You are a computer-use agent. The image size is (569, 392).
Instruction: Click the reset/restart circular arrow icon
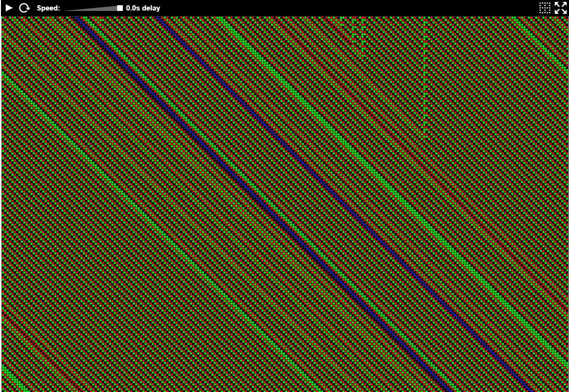click(24, 8)
